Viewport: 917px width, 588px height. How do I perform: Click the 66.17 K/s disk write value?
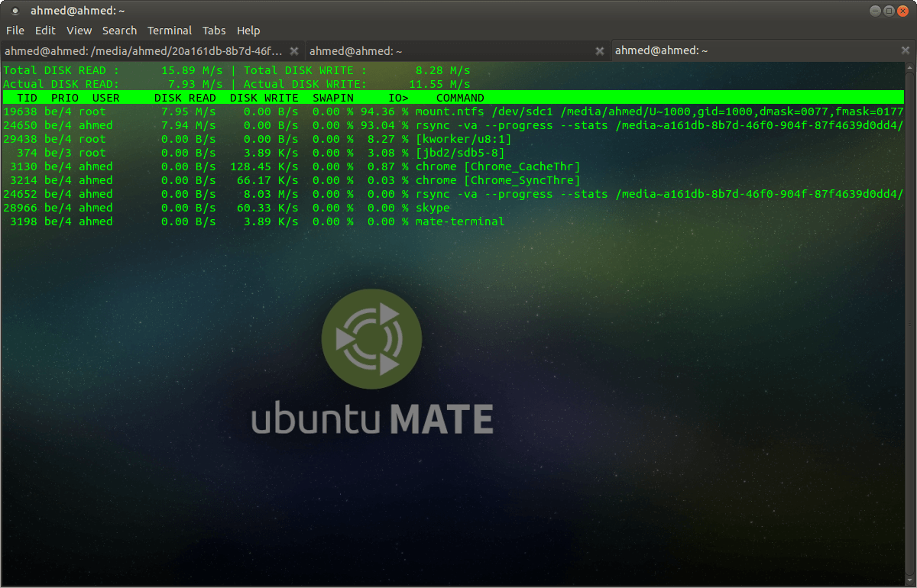[x=268, y=180]
